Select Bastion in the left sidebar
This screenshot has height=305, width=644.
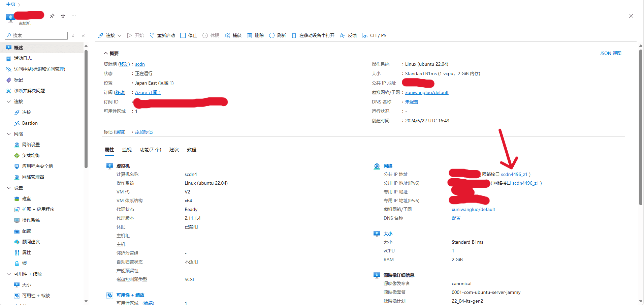point(29,123)
